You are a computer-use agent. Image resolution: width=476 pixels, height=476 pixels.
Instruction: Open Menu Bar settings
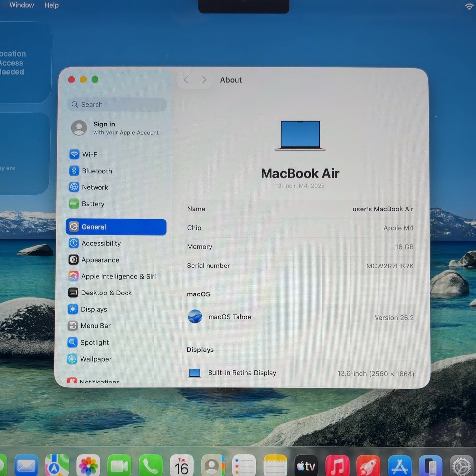(x=89, y=326)
